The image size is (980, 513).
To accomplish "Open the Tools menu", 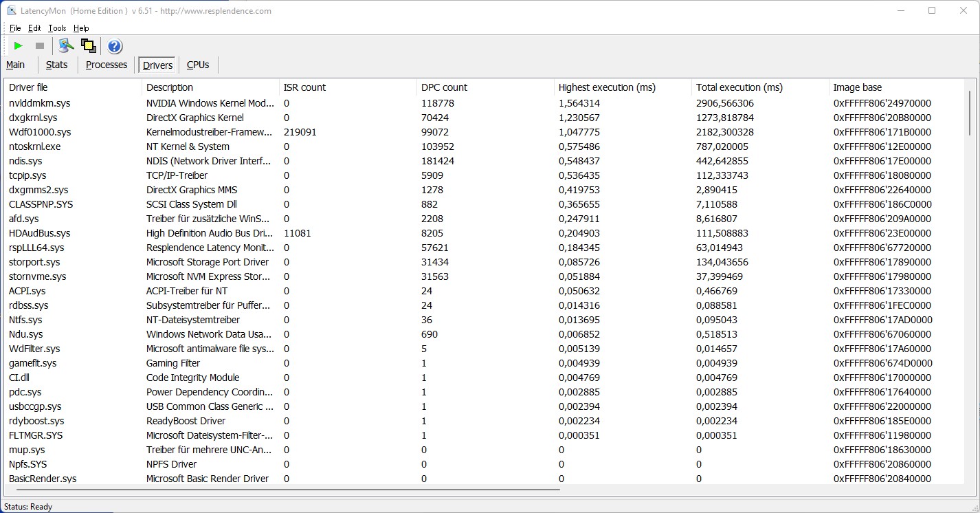I will coord(57,28).
